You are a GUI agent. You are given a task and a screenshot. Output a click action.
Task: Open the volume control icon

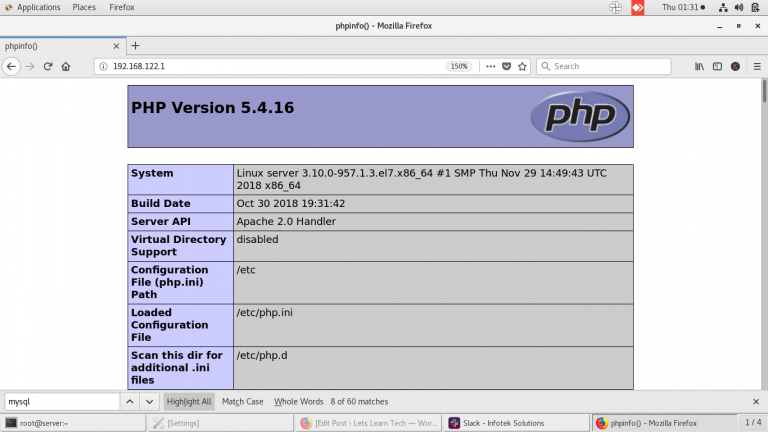[x=739, y=7]
